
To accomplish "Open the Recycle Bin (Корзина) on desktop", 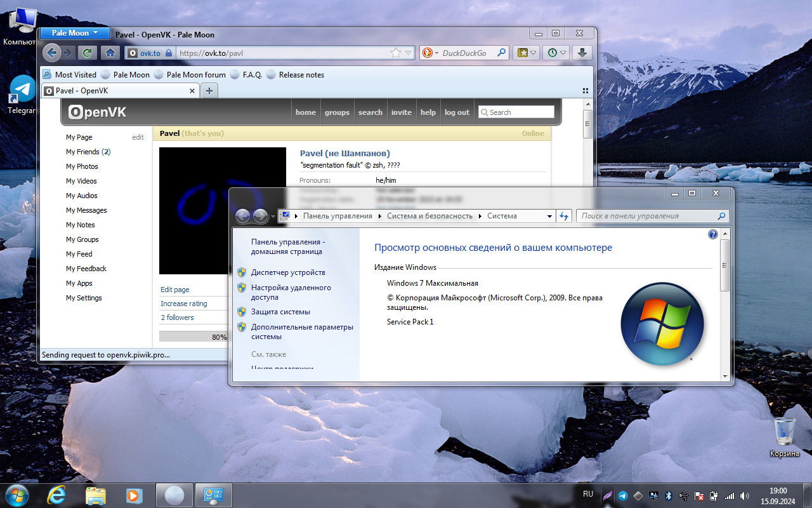I will pos(785,432).
